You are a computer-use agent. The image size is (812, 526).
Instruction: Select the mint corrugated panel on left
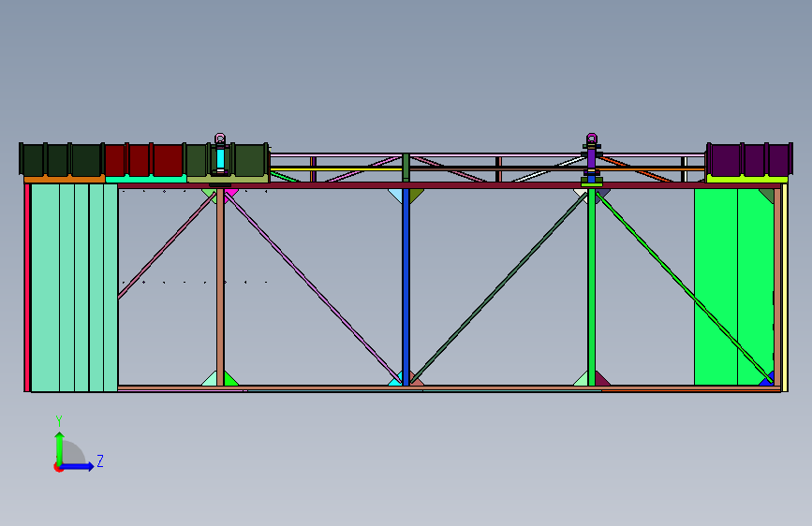(x=75, y=287)
